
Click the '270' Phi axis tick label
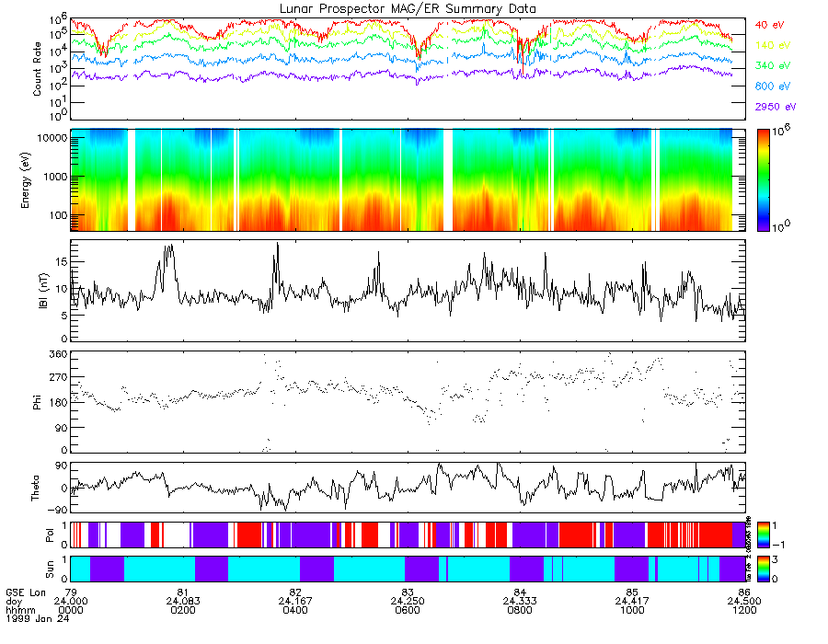[x=58, y=377]
